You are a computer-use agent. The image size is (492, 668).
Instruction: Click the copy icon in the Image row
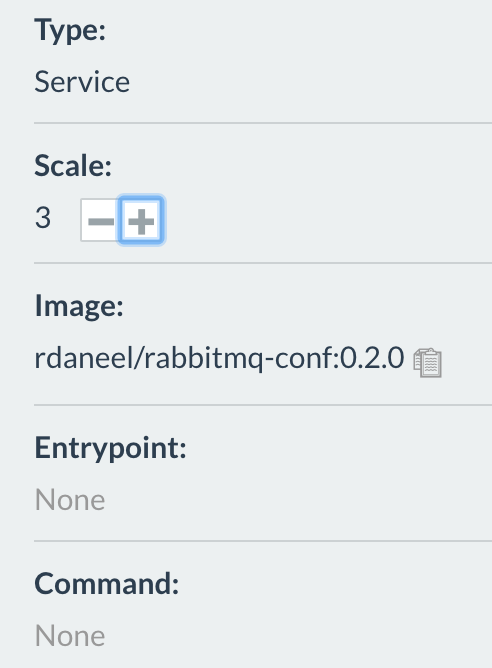pos(427,363)
